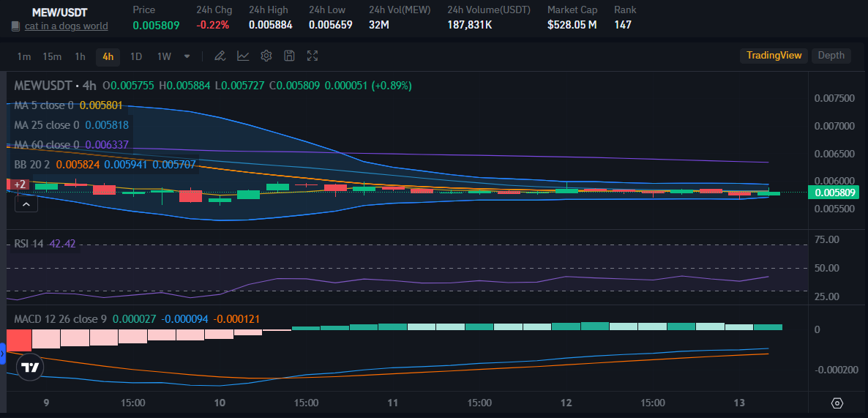Click the RSI 75.00 axis label
The width and height of the screenshot is (868, 418).
click(x=828, y=239)
